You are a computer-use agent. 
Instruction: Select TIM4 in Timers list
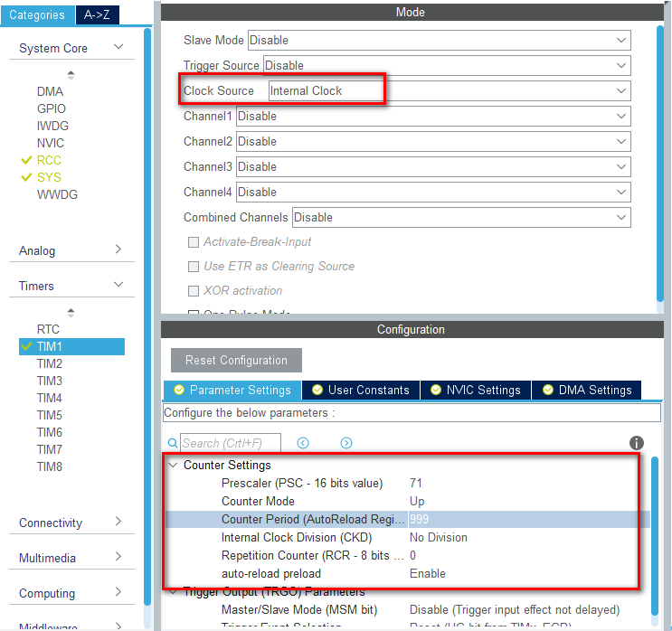(x=50, y=398)
